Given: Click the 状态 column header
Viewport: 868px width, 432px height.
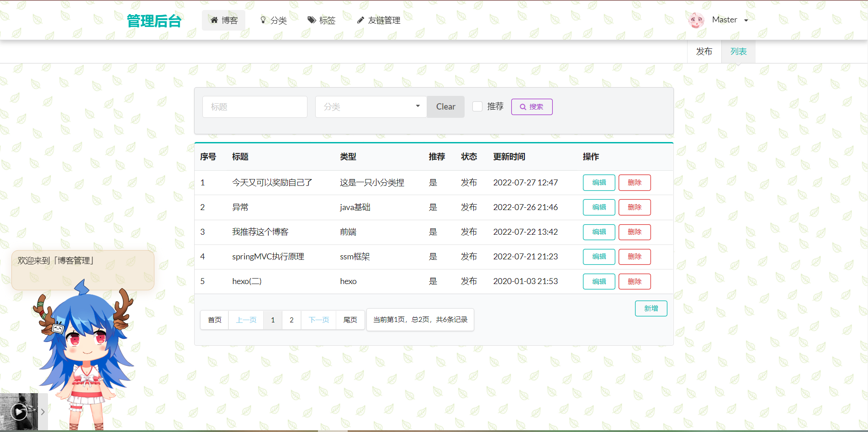Looking at the screenshot, I should [x=469, y=157].
